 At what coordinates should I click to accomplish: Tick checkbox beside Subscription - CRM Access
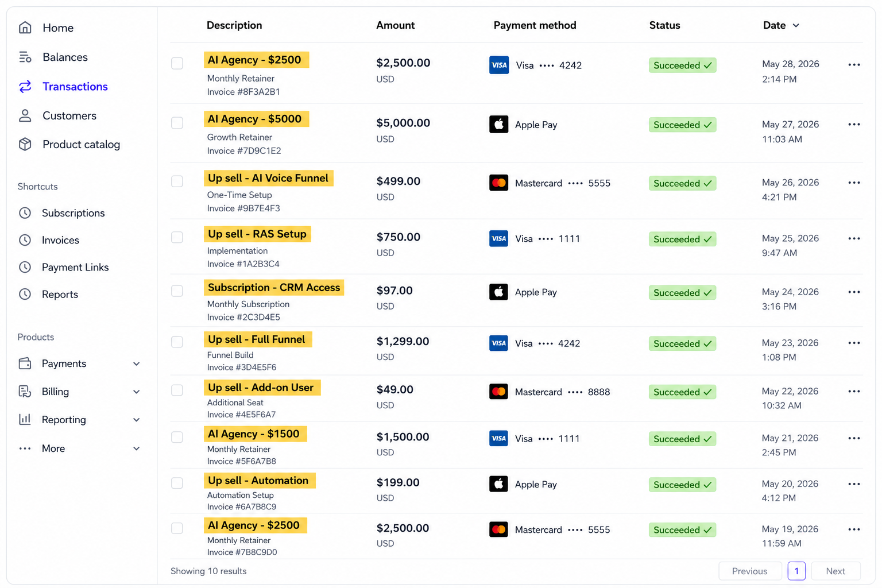[x=177, y=291]
